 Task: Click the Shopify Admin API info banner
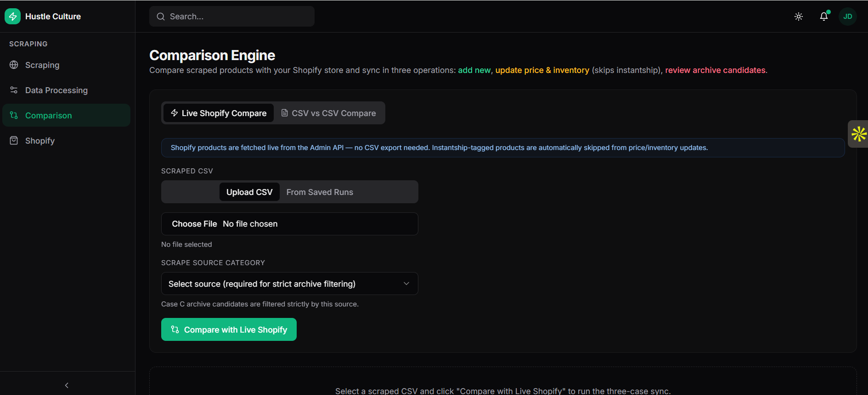pos(503,148)
